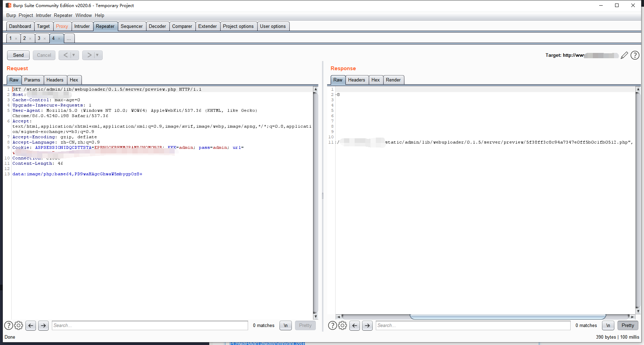Viewport: 644px width, 345px height.
Task: Open the Intruder menu
Action: point(43,16)
